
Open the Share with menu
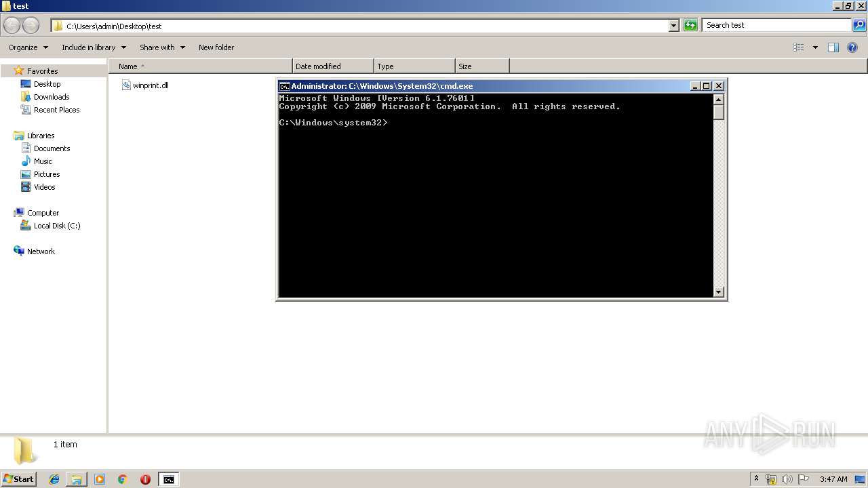162,47
